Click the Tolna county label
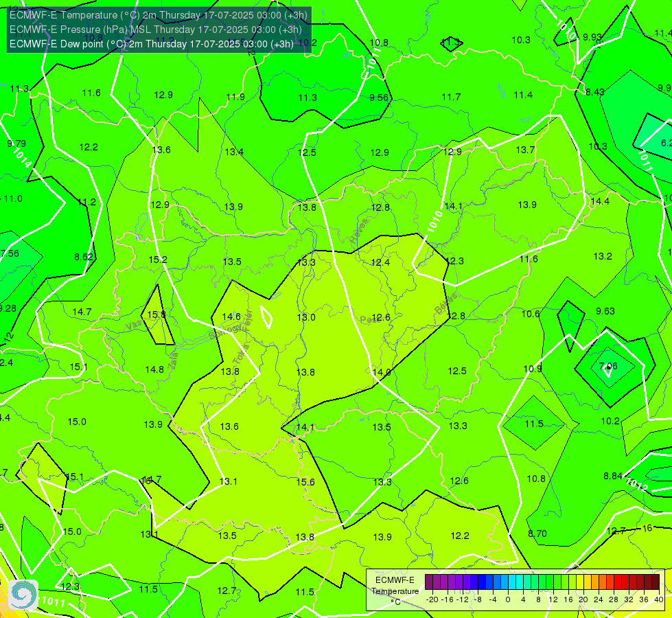 pos(242,354)
